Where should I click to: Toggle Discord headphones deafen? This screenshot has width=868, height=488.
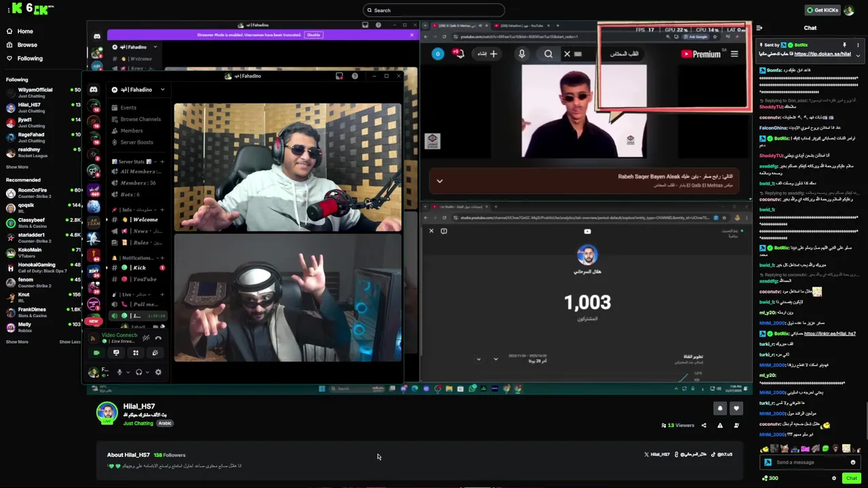tap(138, 371)
